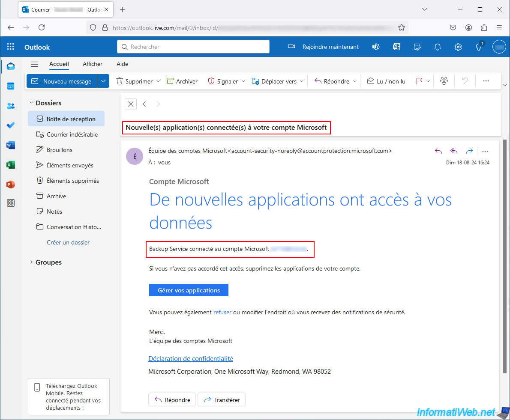Open Déclaration de confidentialité link
This screenshot has height=420, width=510.
tap(191, 359)
